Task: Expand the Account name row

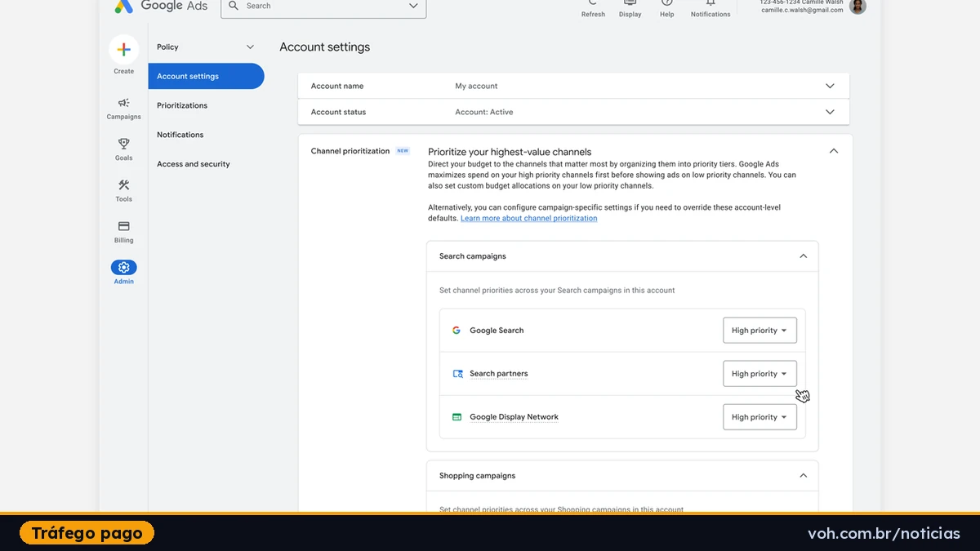Action: click(x=574, y=86)
